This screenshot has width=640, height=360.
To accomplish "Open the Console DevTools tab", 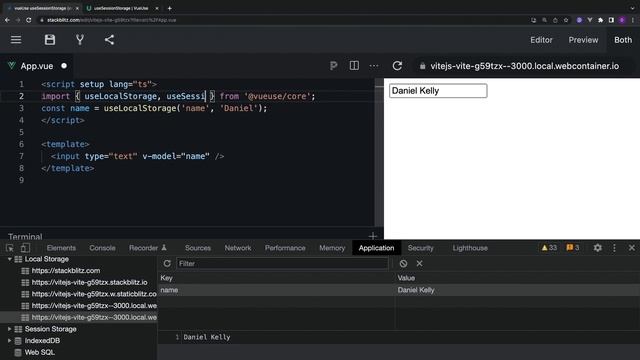I will [x=102, y=248].
